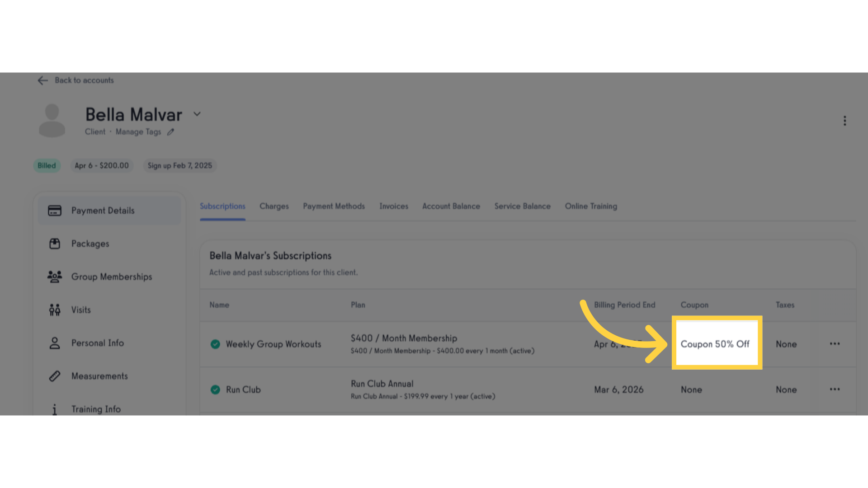Click the Coupon column header
868x488 pixels.
(x=694, y=305)
